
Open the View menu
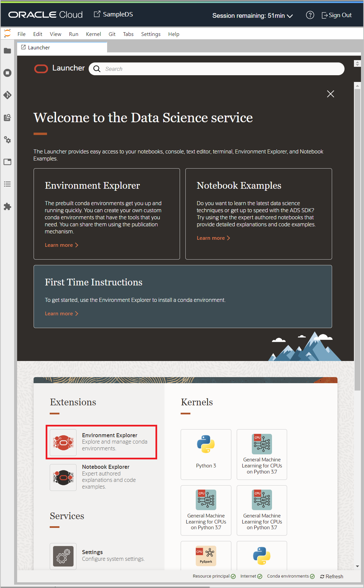click(55, 34)
